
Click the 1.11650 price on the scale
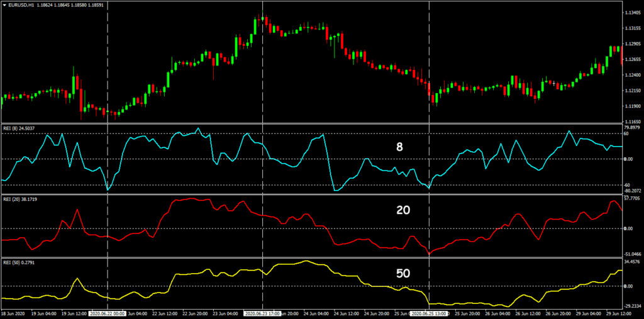coord(632,121)
